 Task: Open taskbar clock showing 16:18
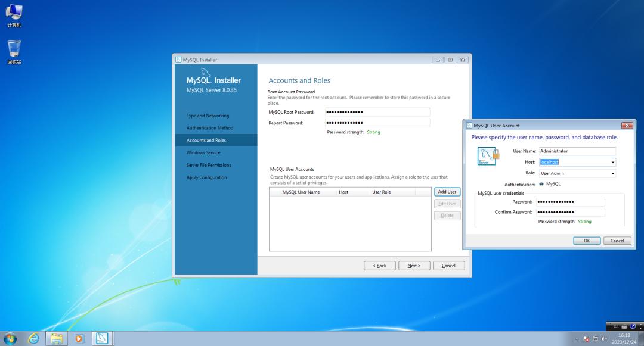point(624,339)
